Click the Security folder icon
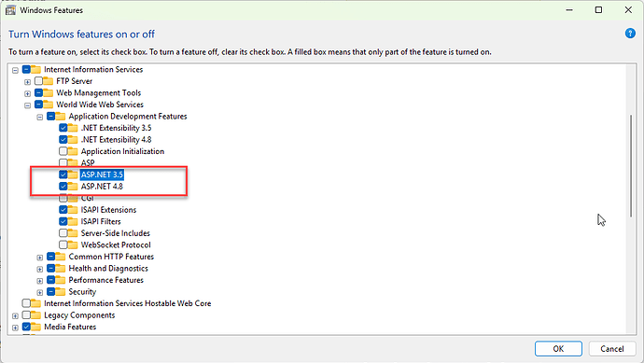This screenshot has width=644, height=363. (x=61, y=291)
